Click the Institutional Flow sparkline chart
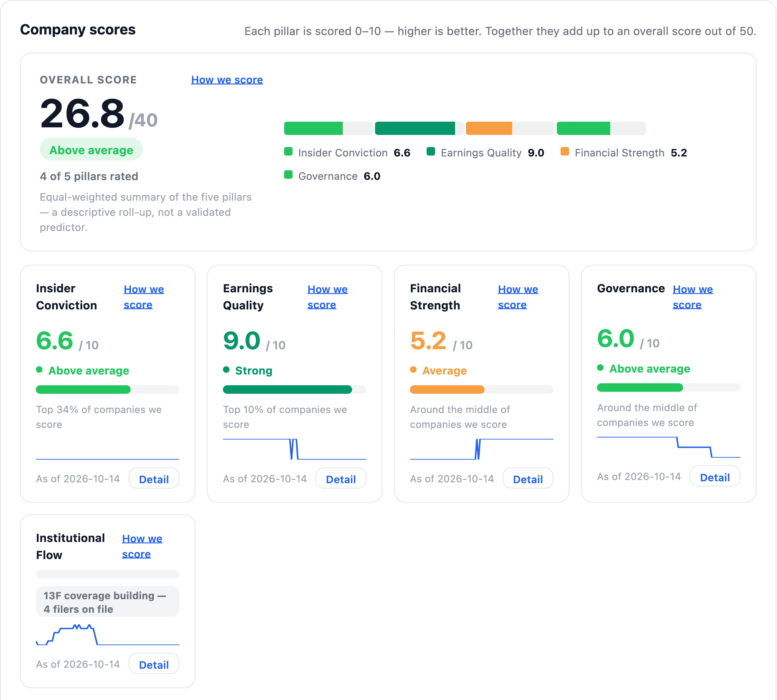 (x=108, y=635)
